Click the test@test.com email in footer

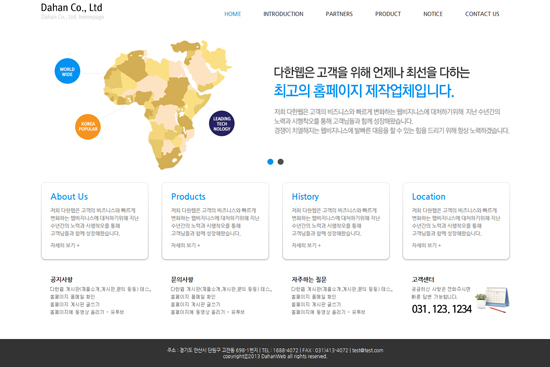pyautogui.click(x=368, y=350)
